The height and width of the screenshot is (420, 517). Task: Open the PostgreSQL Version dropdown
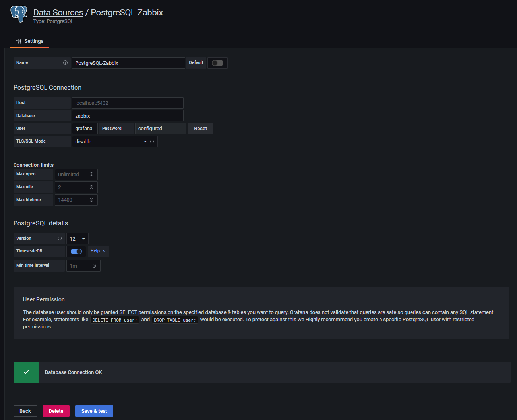point(77,239)
